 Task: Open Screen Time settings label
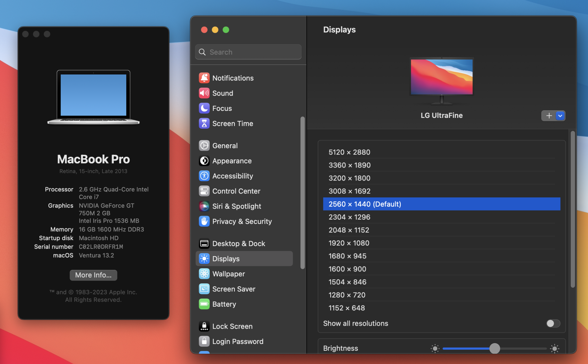(233, 123)
